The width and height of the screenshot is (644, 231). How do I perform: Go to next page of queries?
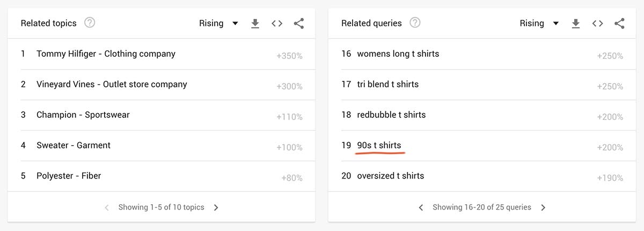(x=543, y=207)
